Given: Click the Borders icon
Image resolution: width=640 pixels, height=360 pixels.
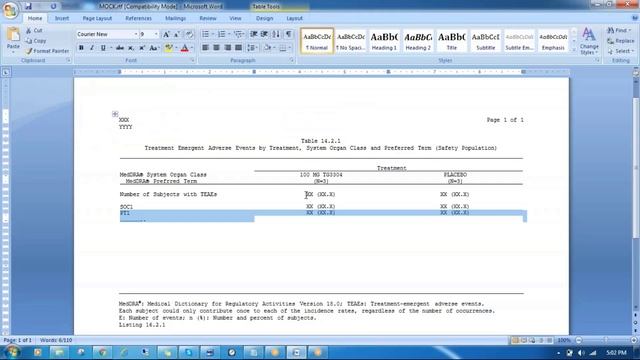Looking at the screenshot, I should click(x=282, y=48).
